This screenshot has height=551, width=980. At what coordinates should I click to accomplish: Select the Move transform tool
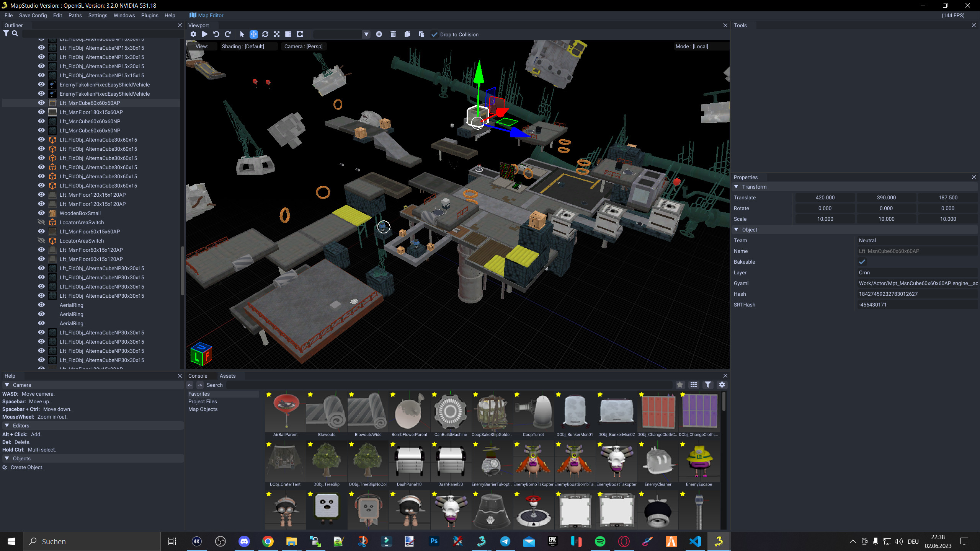click(x=253, y=34)
